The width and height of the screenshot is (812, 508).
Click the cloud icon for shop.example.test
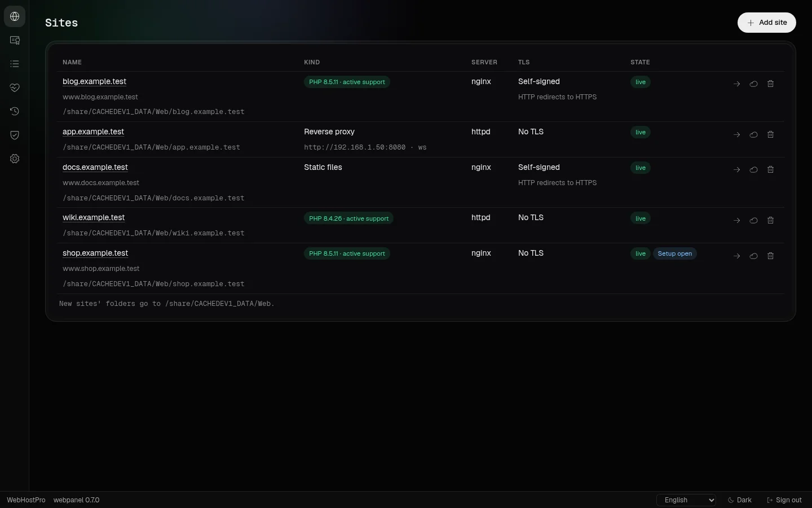click(753, 256)
